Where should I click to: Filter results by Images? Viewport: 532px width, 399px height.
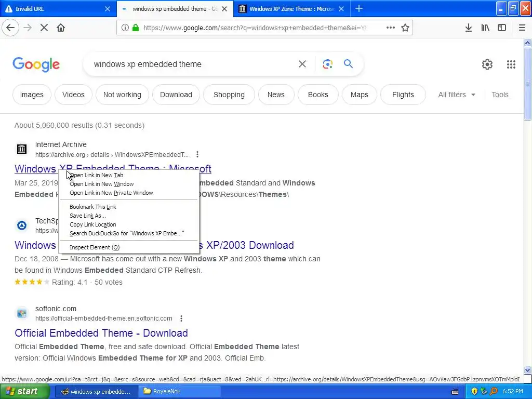point(32,95)
